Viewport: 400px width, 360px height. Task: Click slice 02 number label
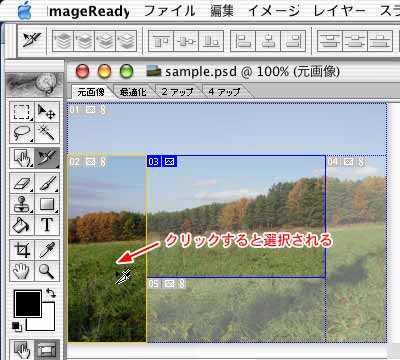click(75, 162)
